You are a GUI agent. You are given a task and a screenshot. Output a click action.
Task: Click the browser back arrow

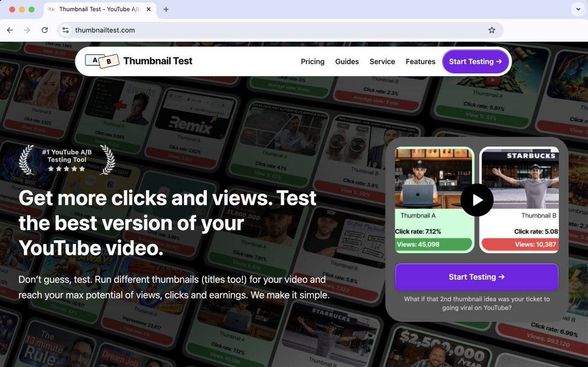10,30
